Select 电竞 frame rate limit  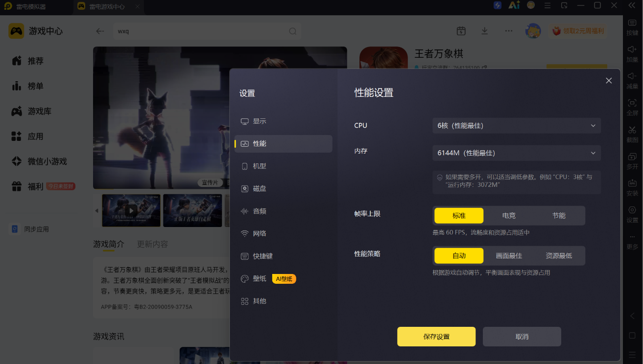[x=509, y=216]
